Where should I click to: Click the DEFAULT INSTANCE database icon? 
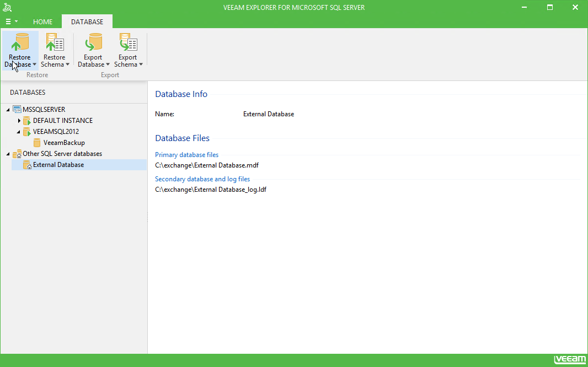pyautogui.click(x=26, y=121)
